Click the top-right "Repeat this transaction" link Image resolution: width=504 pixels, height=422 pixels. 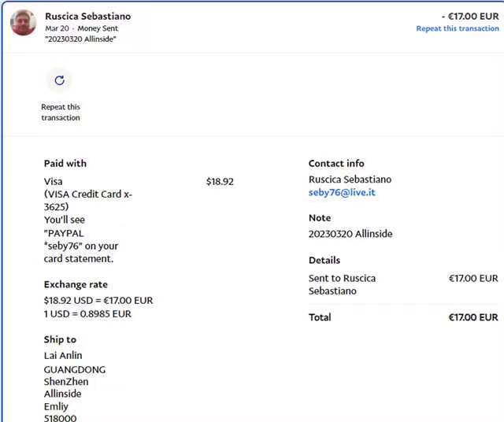[x=457, y=28]
